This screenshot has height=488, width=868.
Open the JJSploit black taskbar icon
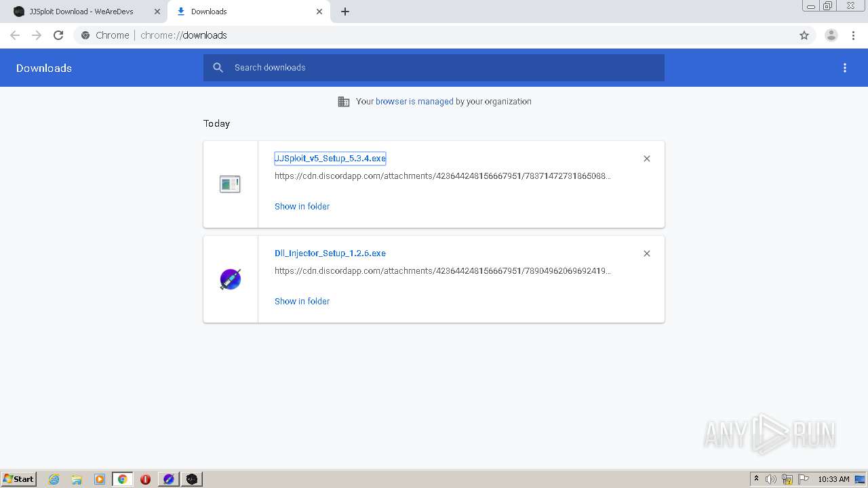tap(192, 479)
